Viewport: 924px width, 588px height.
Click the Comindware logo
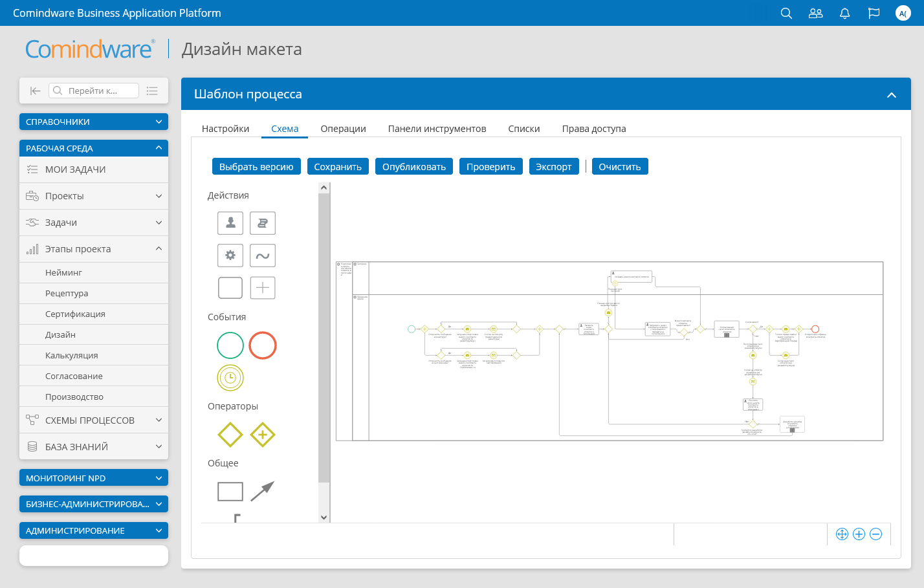point(90,49)
